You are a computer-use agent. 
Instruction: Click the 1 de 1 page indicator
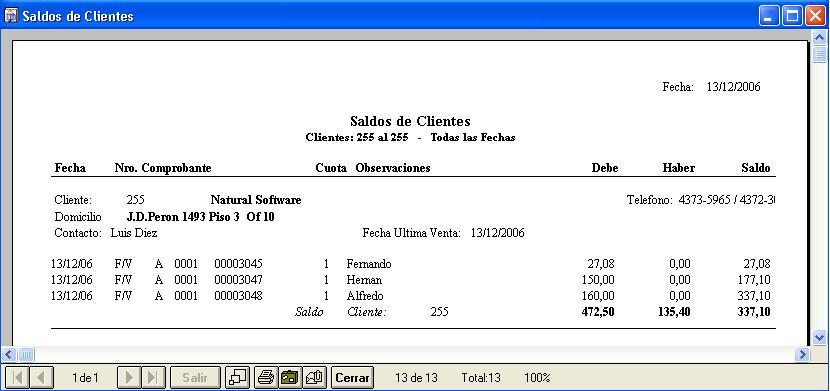[85, 378]
